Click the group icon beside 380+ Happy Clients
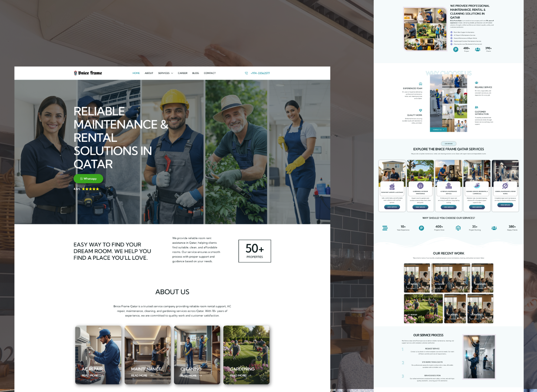This screenshot has height=392, width=537. coord(494,228)
